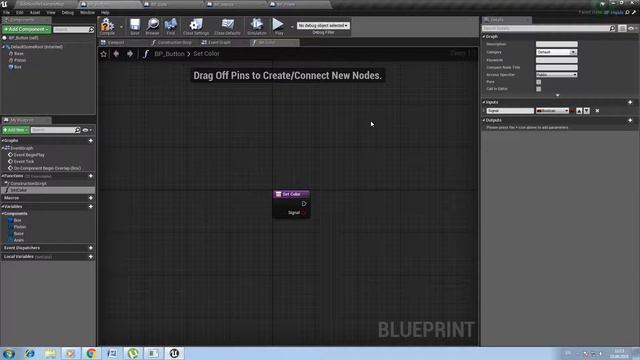This screenshot has width=640, height=360.
Task: Click the Find toolbar icon
Action: [x=171, y=26]
